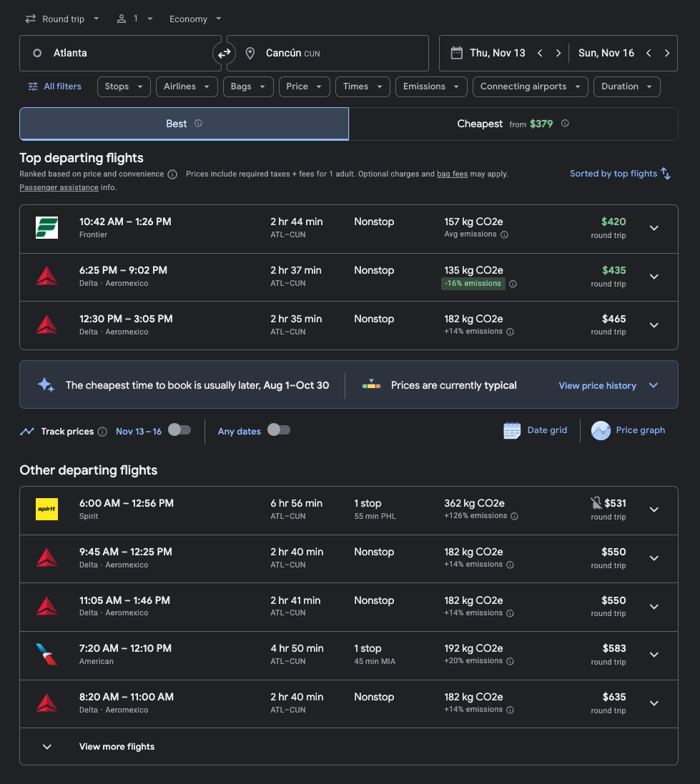Open the Stops filter dropdown
Screen dimensions: 700x784
[124, 86]
